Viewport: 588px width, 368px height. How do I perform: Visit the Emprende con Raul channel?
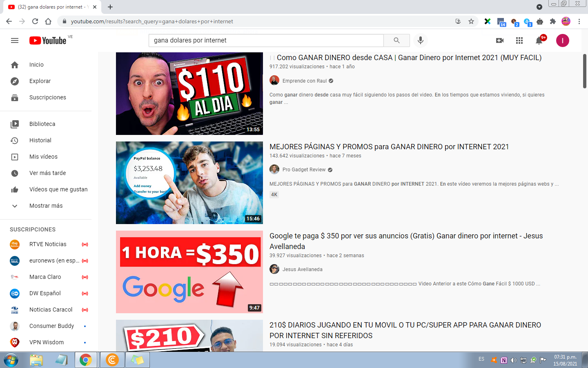pos(305,81)
